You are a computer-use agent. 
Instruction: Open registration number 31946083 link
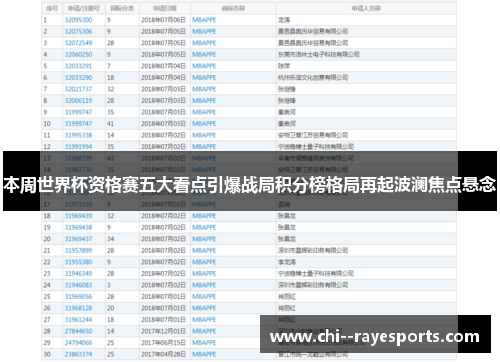(x=78, y=285)
